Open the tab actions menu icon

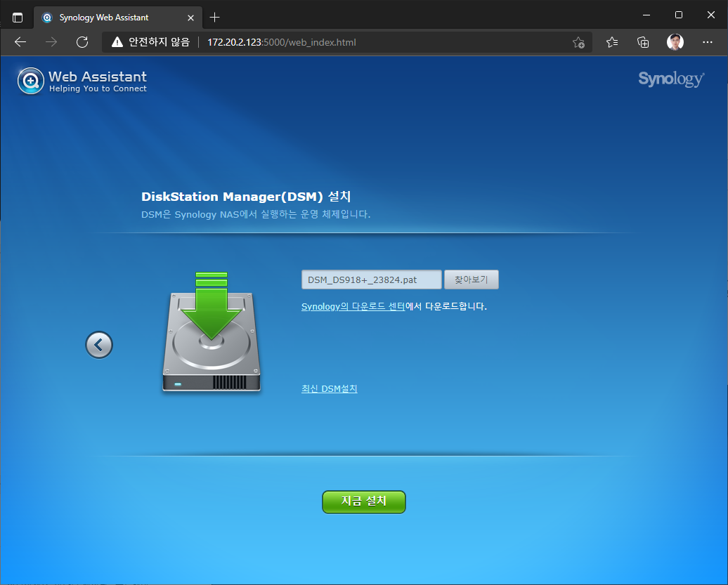click(x=17, y=18)
